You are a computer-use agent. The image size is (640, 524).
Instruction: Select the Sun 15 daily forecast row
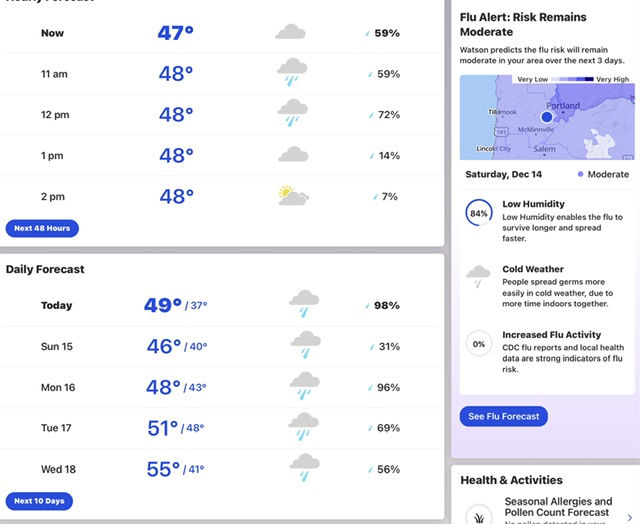220,346
